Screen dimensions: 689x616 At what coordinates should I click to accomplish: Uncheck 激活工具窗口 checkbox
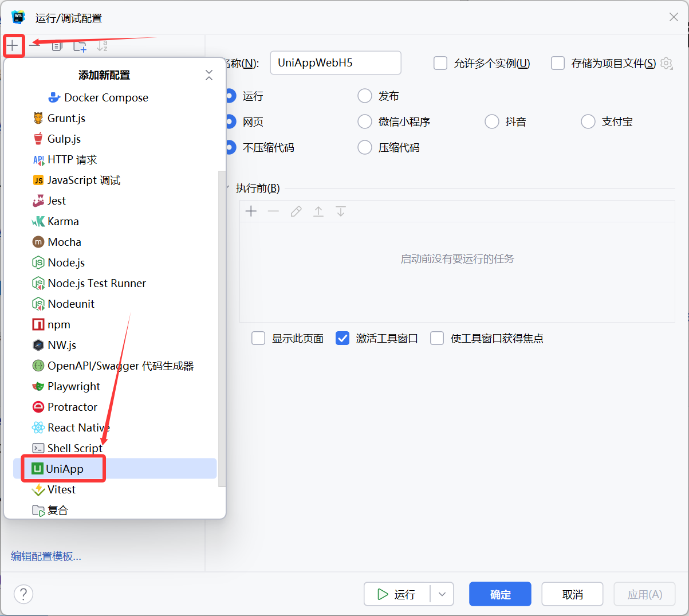tap(342, 338)
